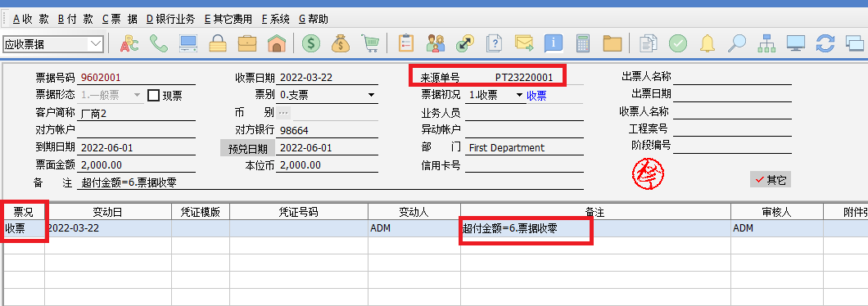Open the 票别 支票 dropdown
This screenshot has width=868, height=306.
click(371, 96)
